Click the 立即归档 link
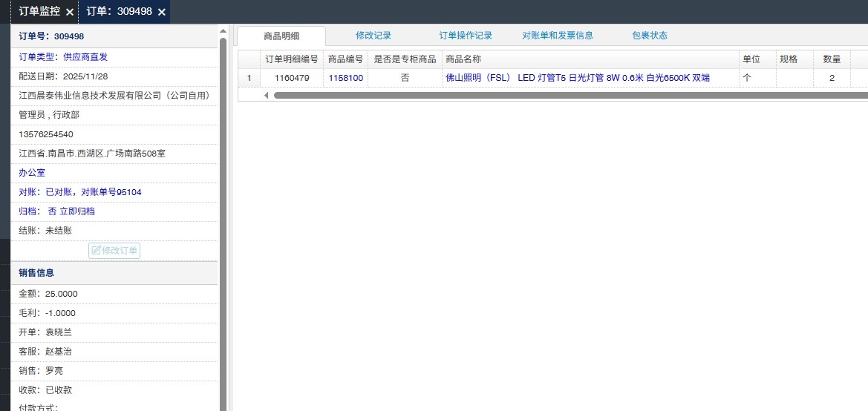Image resolution: width=868 pixels, height=411 pixels. [77, 211]
